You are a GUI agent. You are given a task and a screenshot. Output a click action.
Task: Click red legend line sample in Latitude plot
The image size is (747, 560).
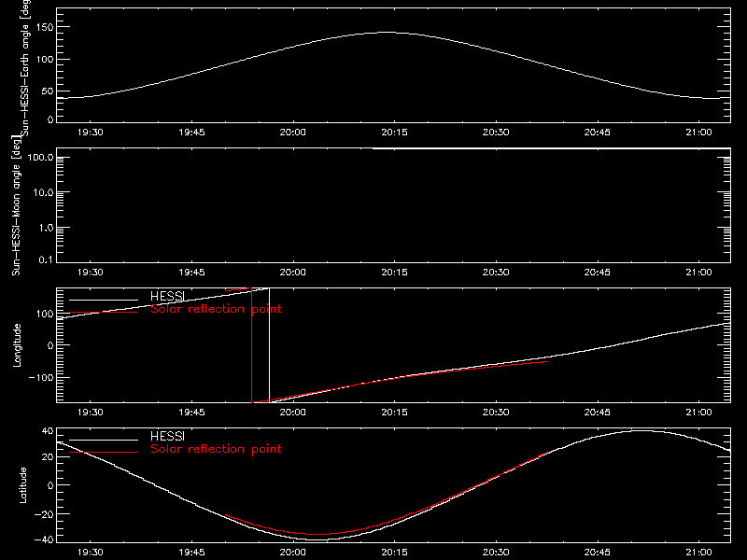(x=104, y=452)
